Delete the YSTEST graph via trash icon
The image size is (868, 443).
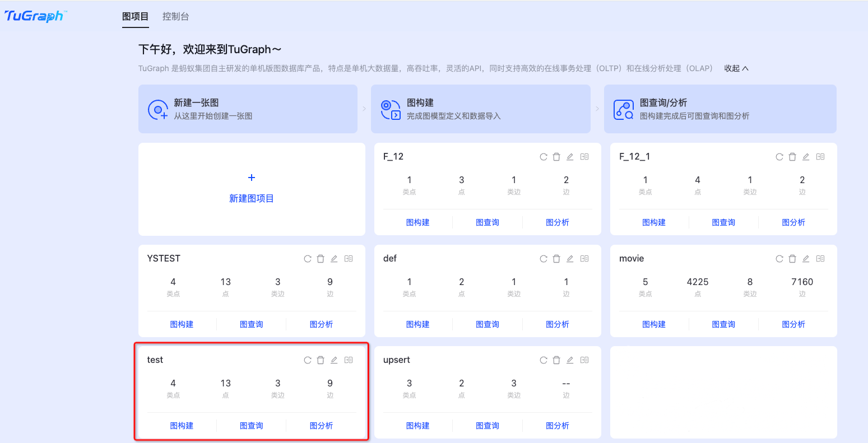(321, 259)
